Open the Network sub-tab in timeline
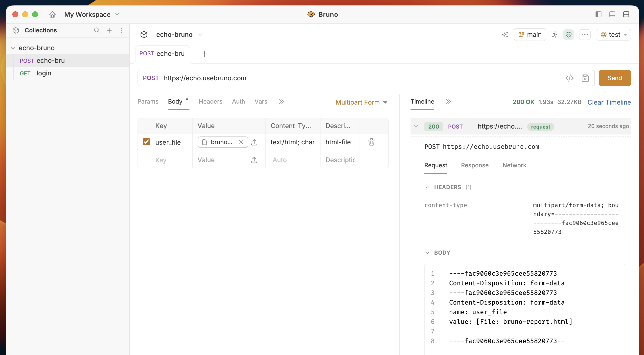The image size is (644, 355). click(x=514, y=165)
